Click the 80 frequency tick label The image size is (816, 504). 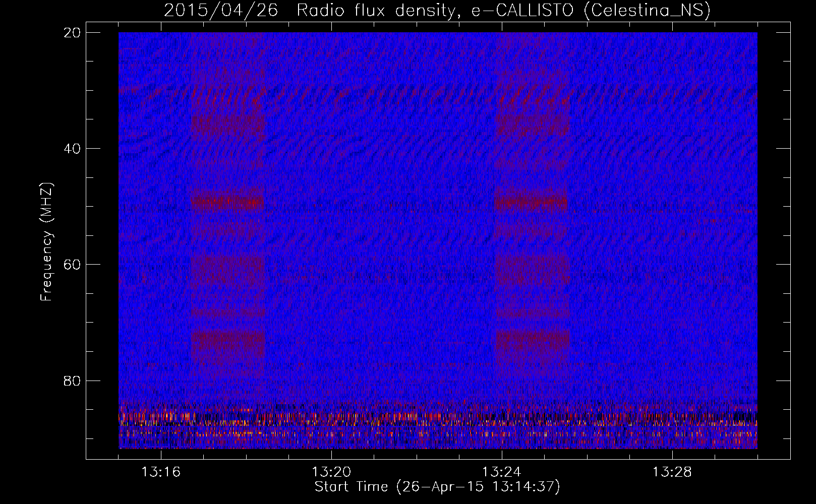pos(72,381)
